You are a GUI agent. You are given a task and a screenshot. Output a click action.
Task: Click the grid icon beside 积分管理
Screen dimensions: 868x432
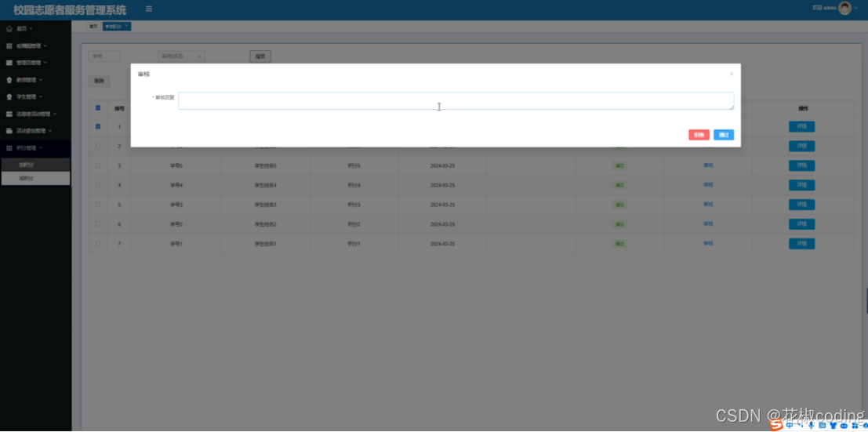(9, 148)
